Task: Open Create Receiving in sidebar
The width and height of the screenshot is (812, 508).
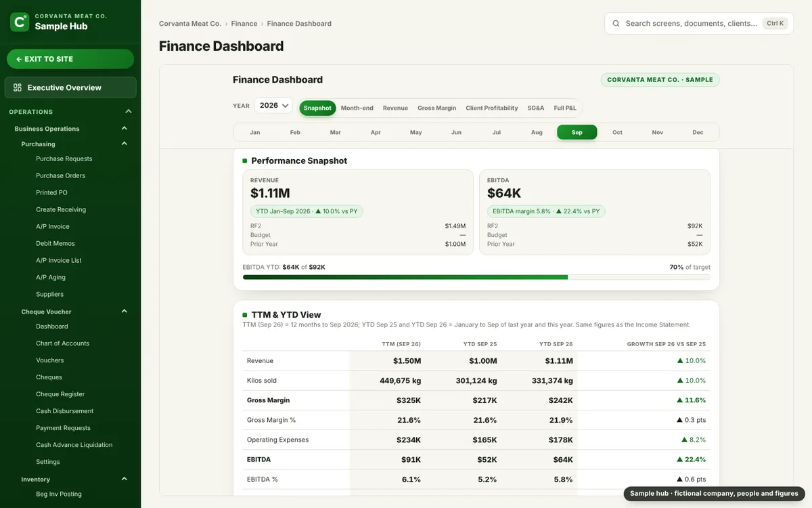Action: (61, 209)
